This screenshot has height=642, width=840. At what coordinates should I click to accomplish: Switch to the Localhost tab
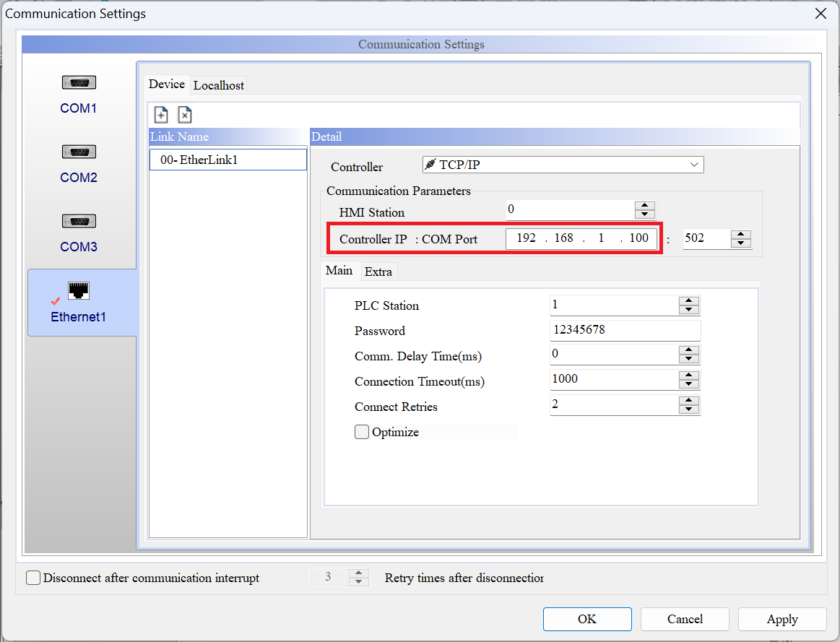point(219,85)
